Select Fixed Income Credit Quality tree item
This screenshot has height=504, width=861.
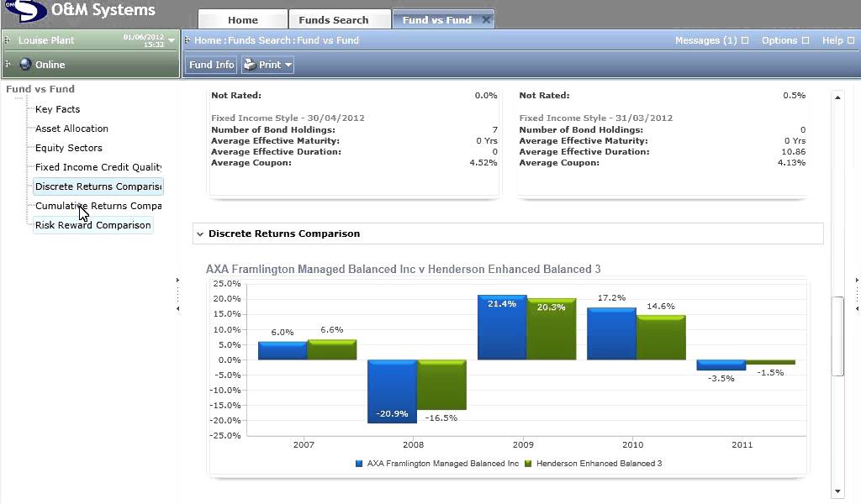click(98, 167)
